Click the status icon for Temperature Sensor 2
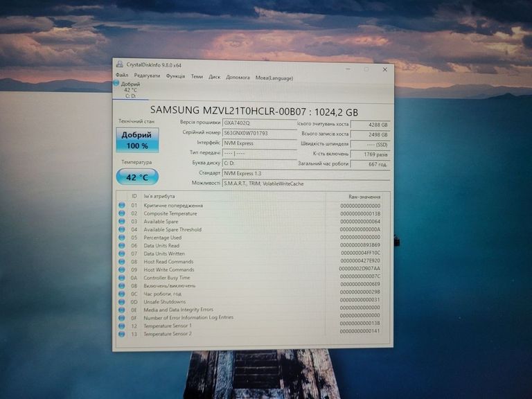 point(122,334)
